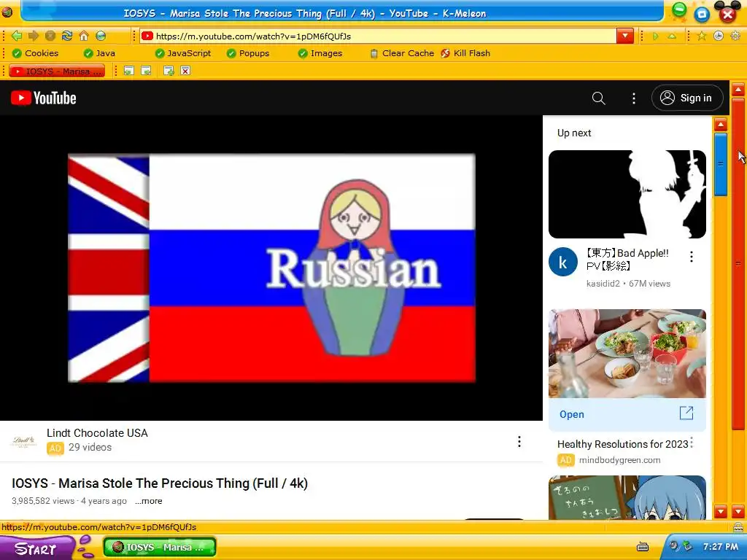Click the security padlock icon in status bar
This screenshot has height=560, width=747.
(738, 526)
